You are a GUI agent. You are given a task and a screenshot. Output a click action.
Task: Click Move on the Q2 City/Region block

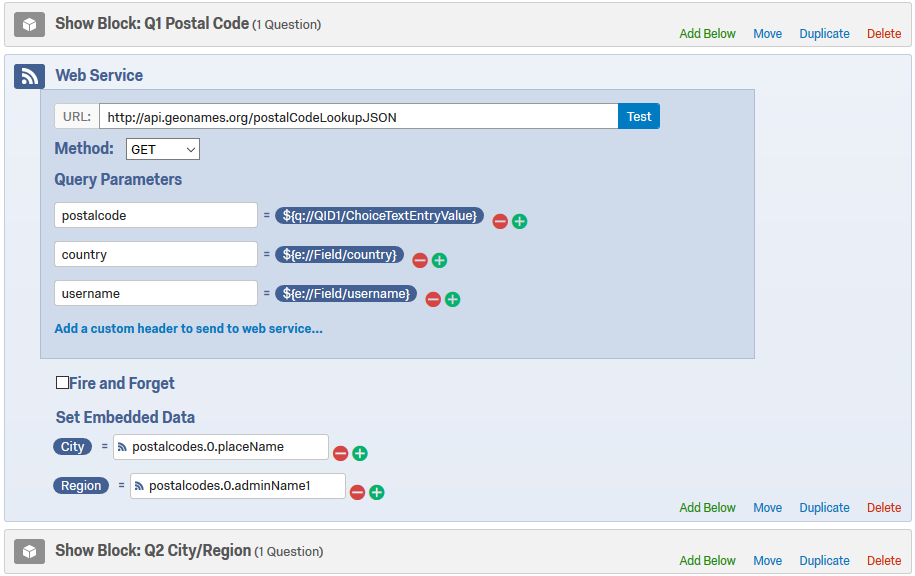point(767,561)
